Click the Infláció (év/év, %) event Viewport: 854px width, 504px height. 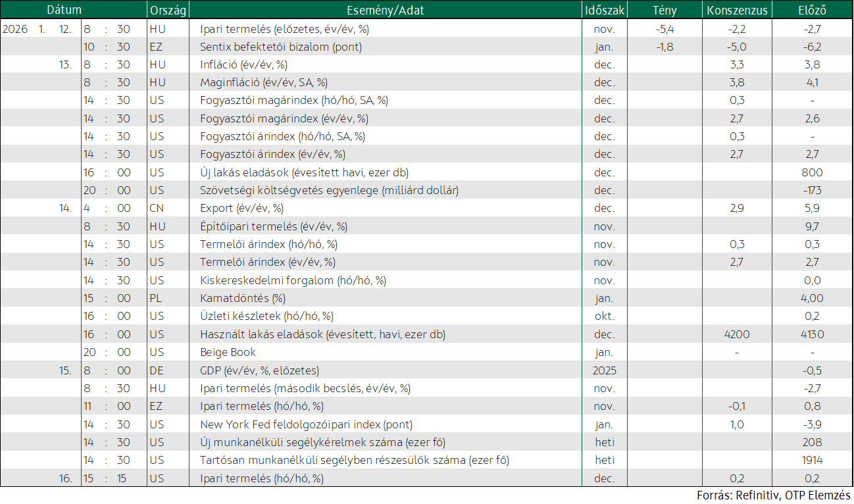[x=243, y=64]
